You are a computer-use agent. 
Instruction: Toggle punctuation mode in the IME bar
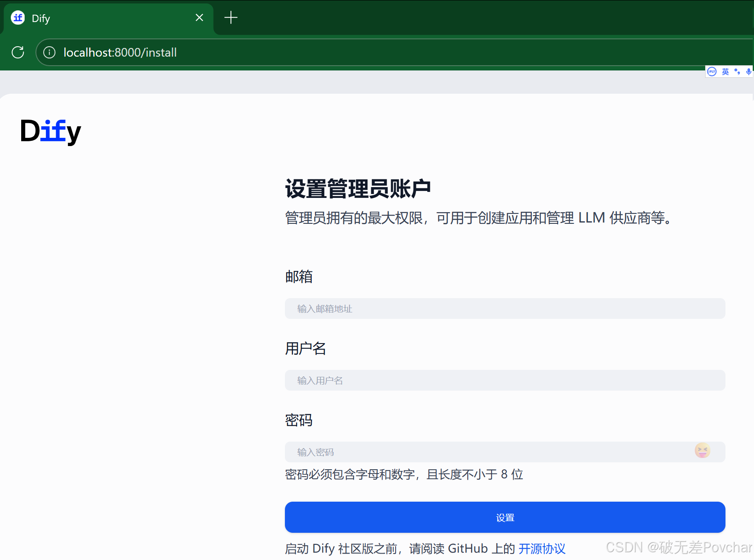coord(737,72)
